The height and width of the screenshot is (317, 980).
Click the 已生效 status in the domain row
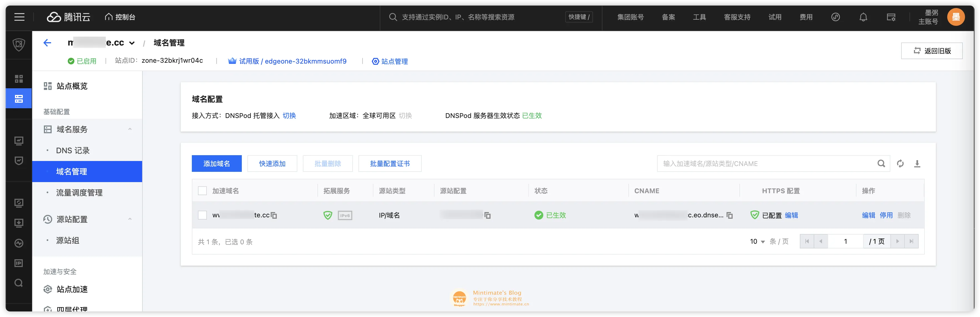[x=550, y=215]
